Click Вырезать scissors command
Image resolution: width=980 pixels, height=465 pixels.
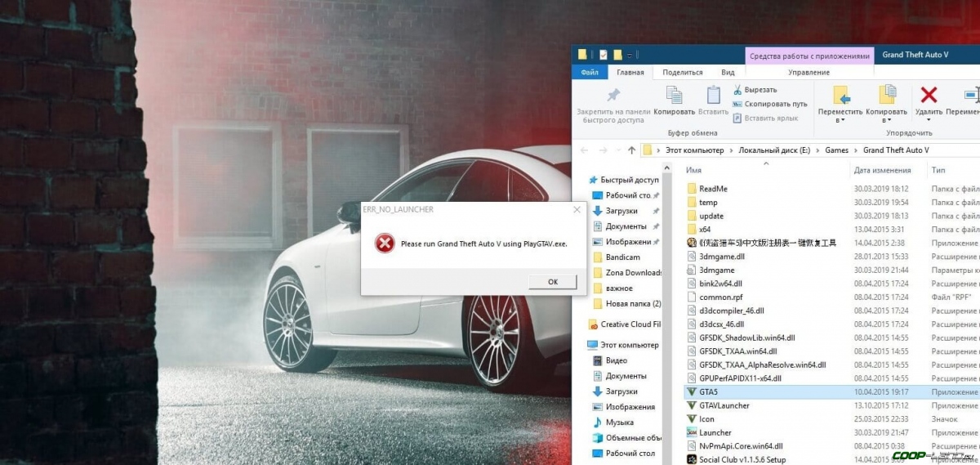click(755, 90)
